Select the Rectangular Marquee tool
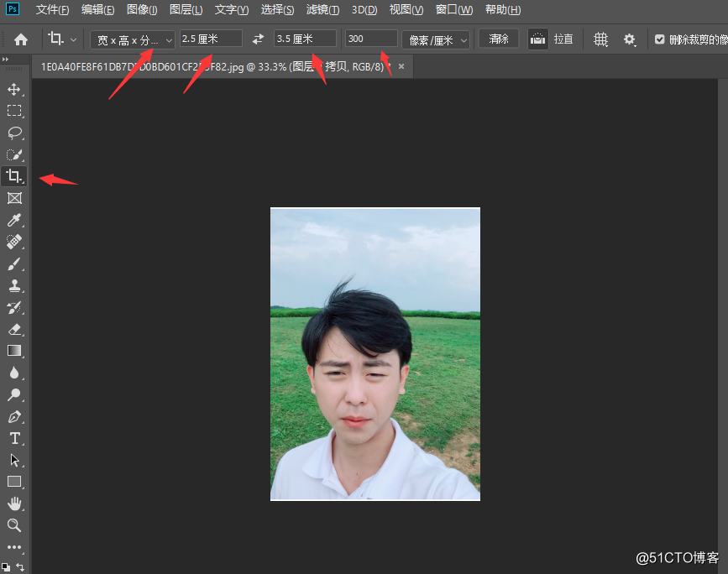The image size is (728, 574). click(x=14, y=111)
